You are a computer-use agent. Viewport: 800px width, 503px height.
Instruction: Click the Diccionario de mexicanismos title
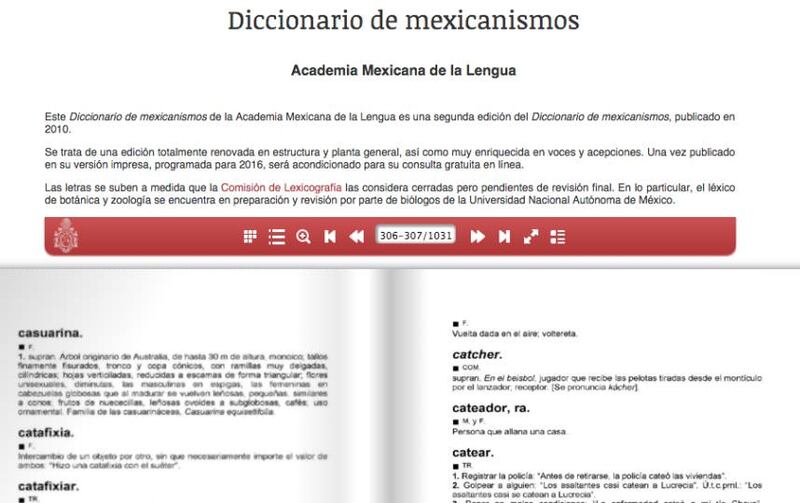pos(403,20)
